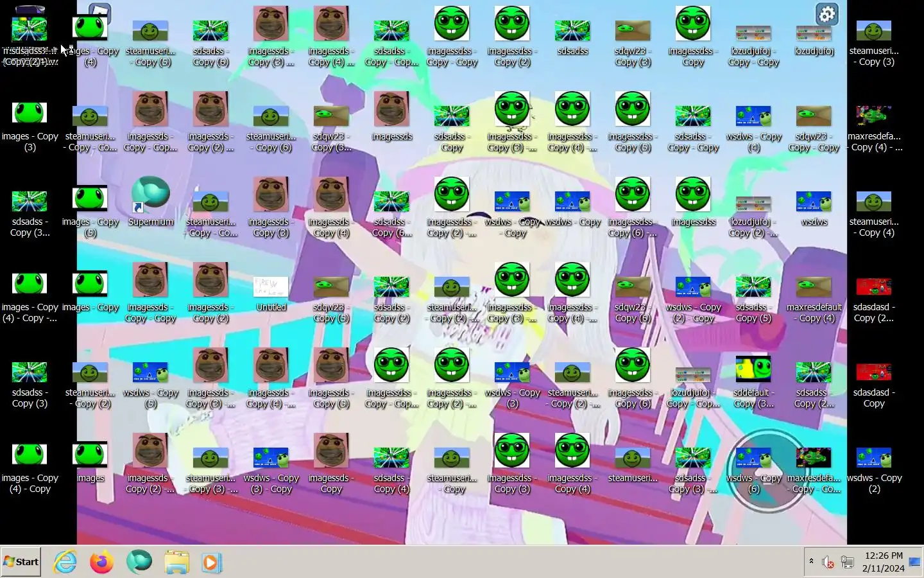The image size is (924, 578).
Task: Select wsdws - Copy (2) - Copy icon
Action: [694, 299]
